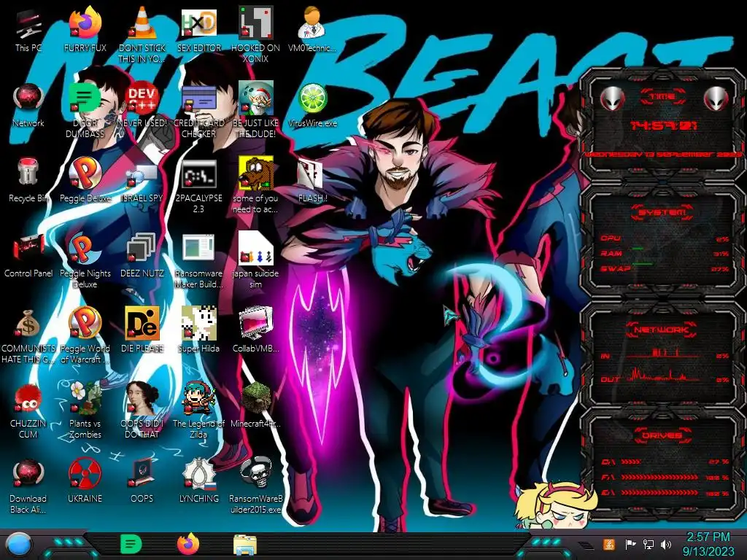Click the SYSTEM widget header
Image resolution: width=747 pixels, height=560 pixels.
point(662,212)
